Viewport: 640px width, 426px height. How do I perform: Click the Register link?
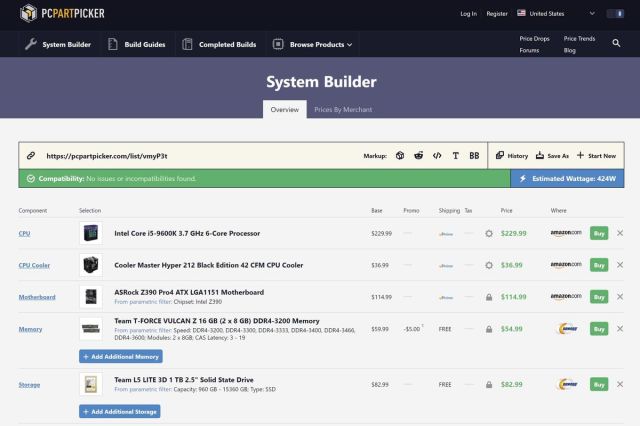point(497,13)
